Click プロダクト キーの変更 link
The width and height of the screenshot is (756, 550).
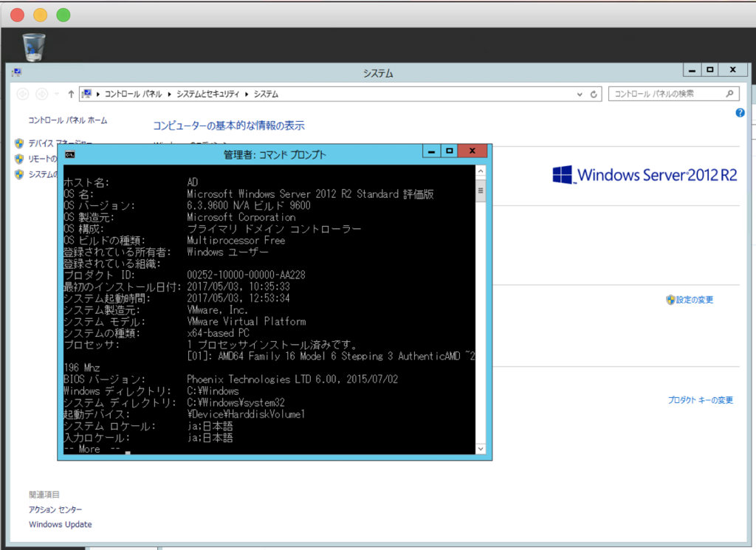(700, 400)
